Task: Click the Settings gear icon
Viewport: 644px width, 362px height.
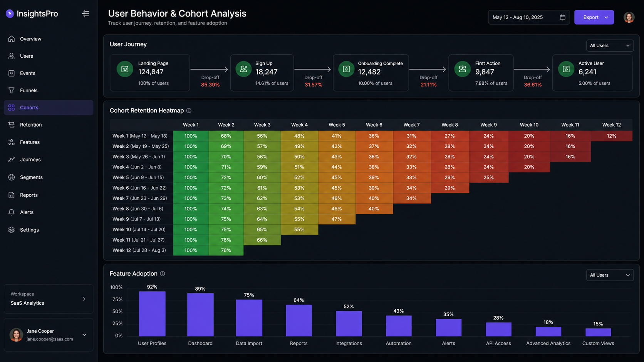Action: (12, 230)
